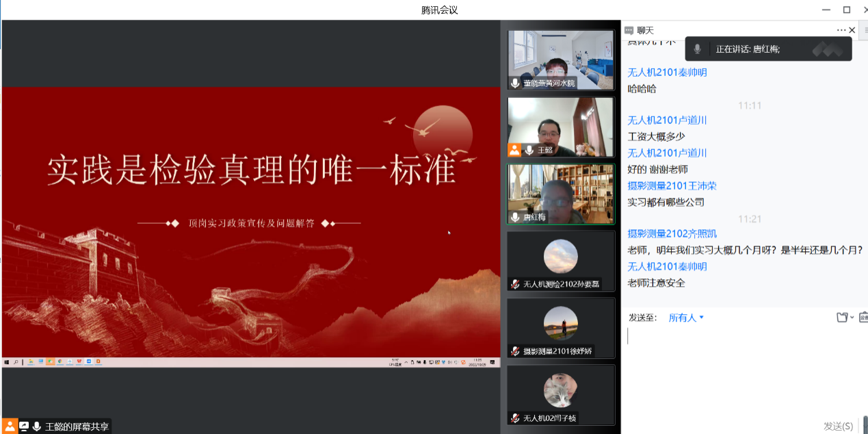Click the microphone icon in the speaking indicator
Image resolution: width=868 pixels, height=434 pixels.
pyautogui.click(x=697, y=49)
